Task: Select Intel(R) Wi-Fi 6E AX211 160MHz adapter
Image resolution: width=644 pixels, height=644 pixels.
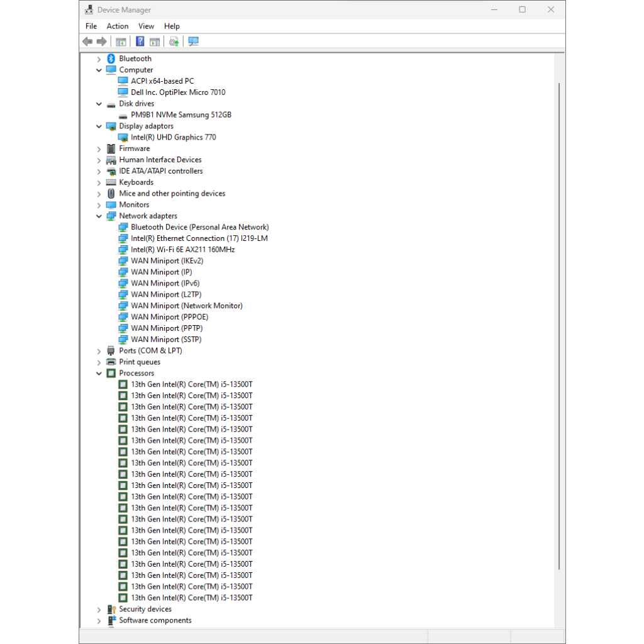Action: (182, 250)
